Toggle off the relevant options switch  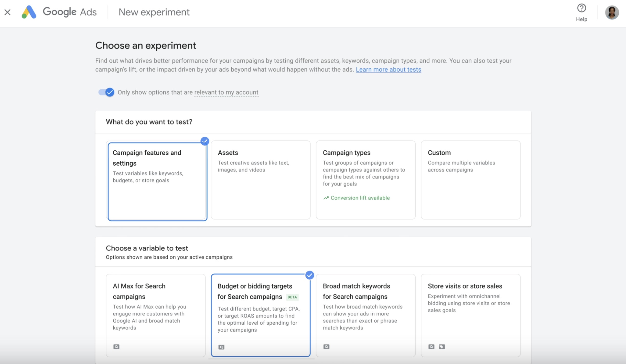[106, 92]
